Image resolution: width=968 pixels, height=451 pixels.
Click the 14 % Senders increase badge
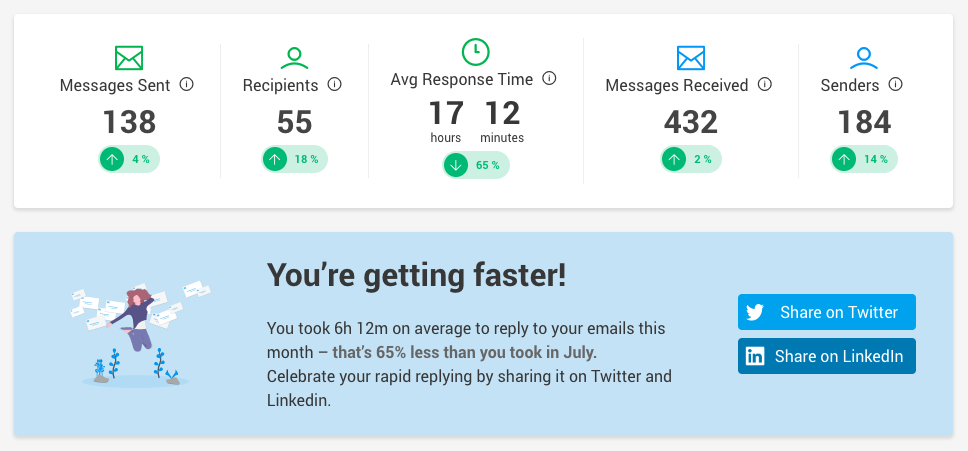pos(864,158)
